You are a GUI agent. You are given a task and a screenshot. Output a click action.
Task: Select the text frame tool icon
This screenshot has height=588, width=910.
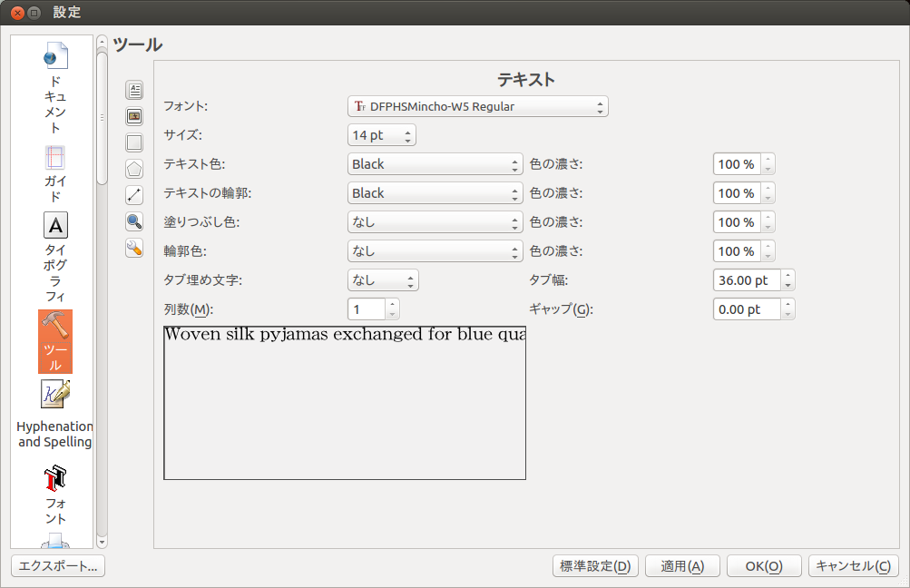coord(134,90)
